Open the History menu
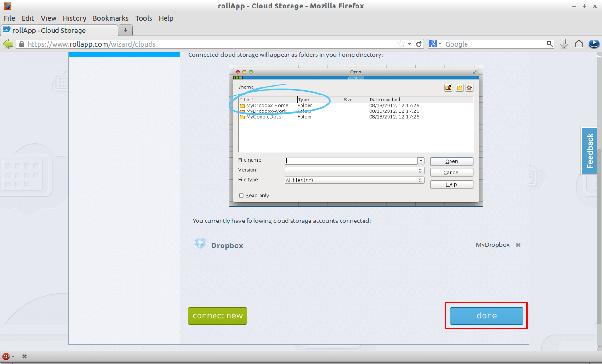The height and width of the screenshot is (364, 602). pos(74,18)
